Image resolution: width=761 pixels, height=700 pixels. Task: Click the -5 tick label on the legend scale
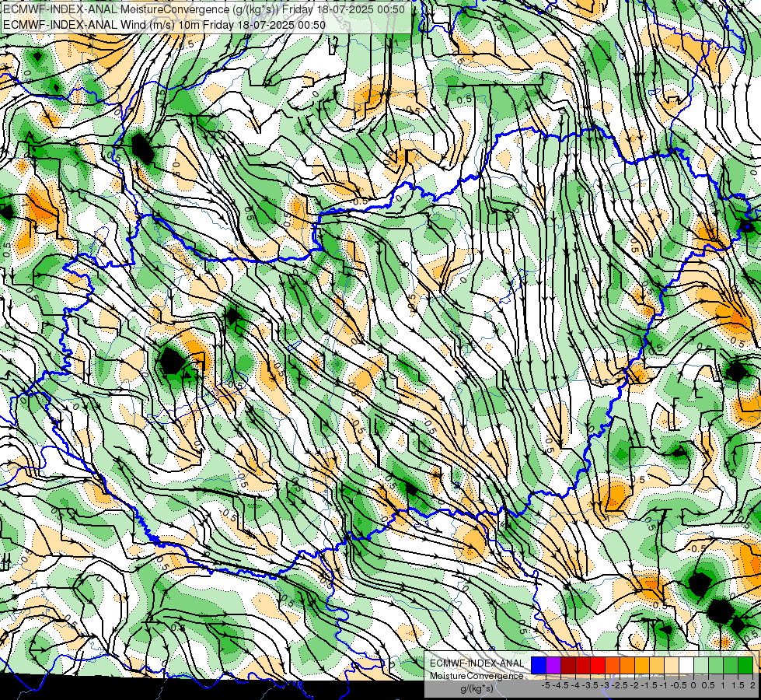pyautogui.click(x=546, y=685)
